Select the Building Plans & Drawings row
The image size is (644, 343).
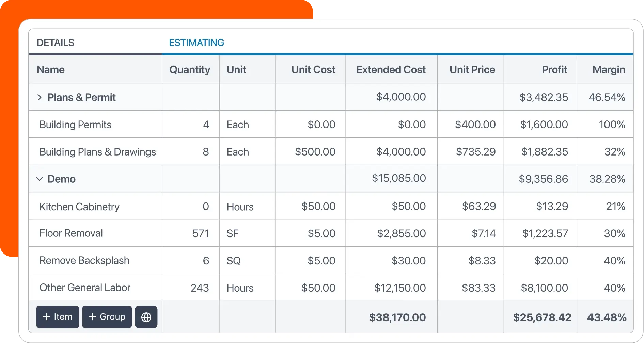tap(98, 152)
